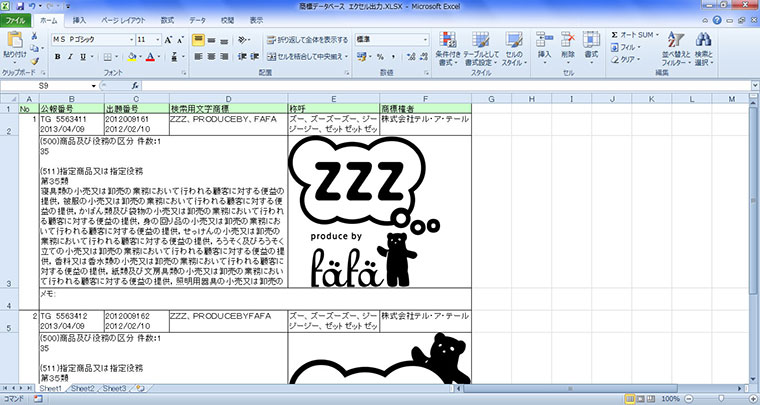This screenshot has width=760, height=405.
Task: Toggle Underline formatting
Action: pos(83,57)
